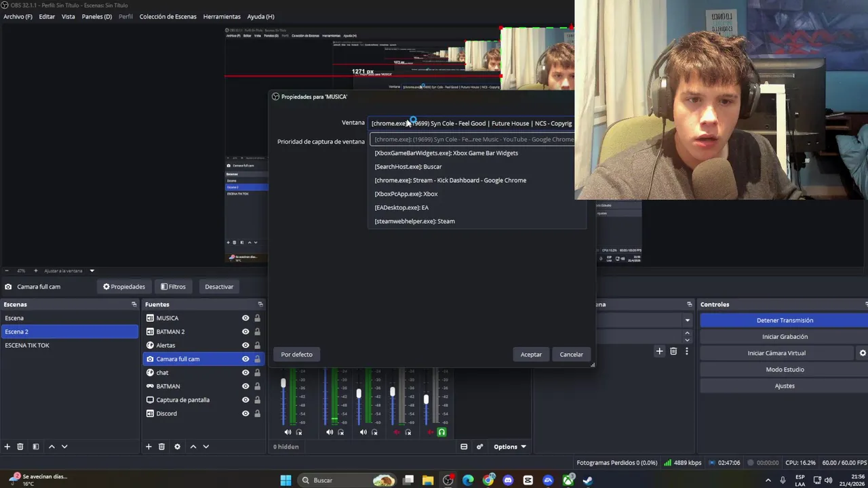Pop out the Fuentes dock panel
The height and width of the screenshot is (488, 868).
pos(260,304)
